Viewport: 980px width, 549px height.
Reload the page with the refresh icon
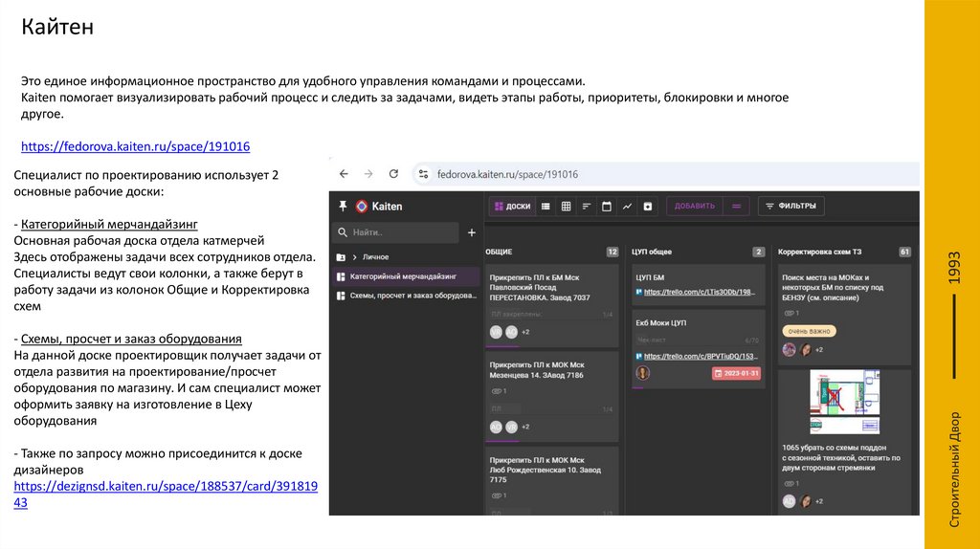(393, 174)
